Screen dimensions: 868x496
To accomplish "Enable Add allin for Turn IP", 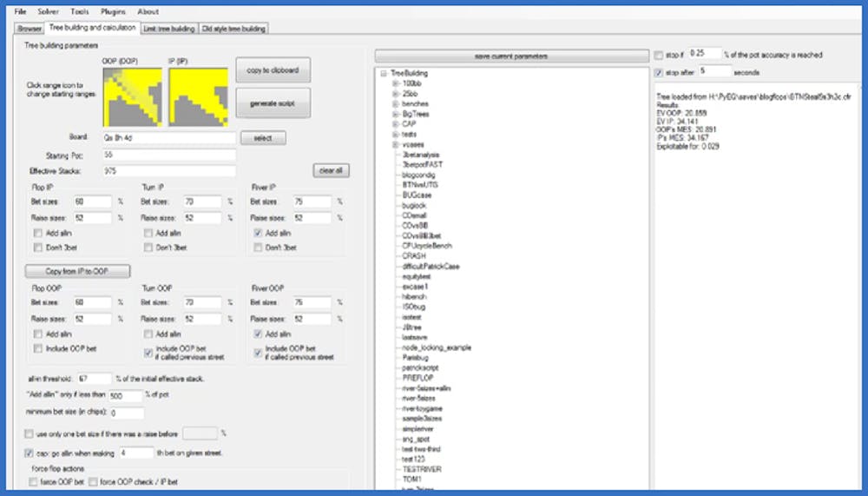I will click(x=148, y=234).
